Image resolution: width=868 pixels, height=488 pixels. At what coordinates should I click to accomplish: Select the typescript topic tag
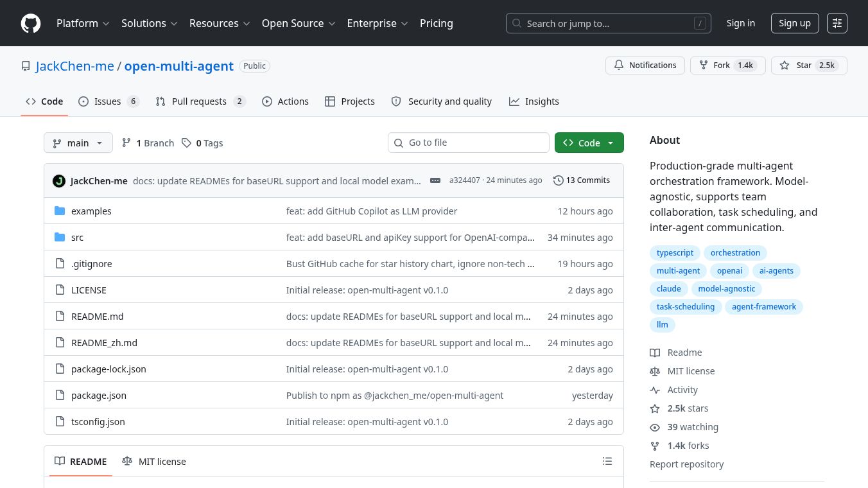[675, 253]
